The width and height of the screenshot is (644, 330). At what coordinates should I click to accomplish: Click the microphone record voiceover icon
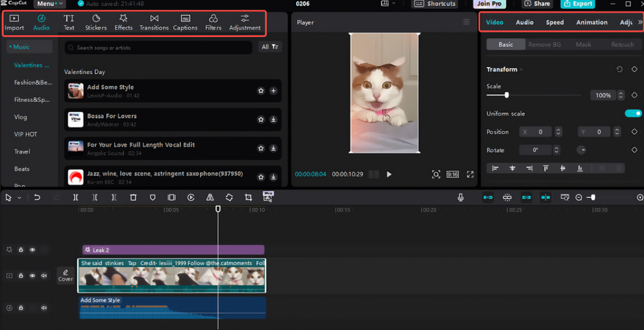coord(461,198)
